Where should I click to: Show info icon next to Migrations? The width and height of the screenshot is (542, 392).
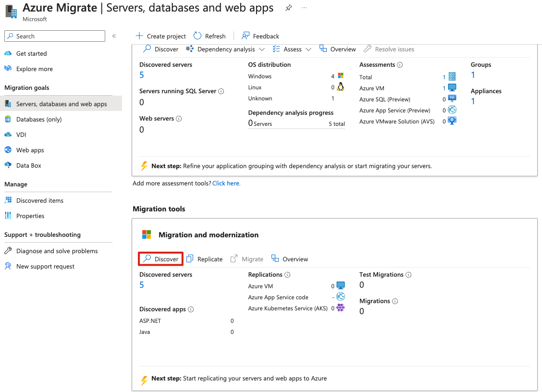click(x=395, y=301)
